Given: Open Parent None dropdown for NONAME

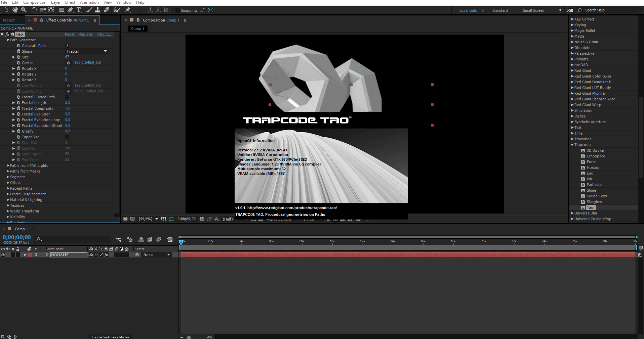Looking at the screenshot, I should [156, 255].
